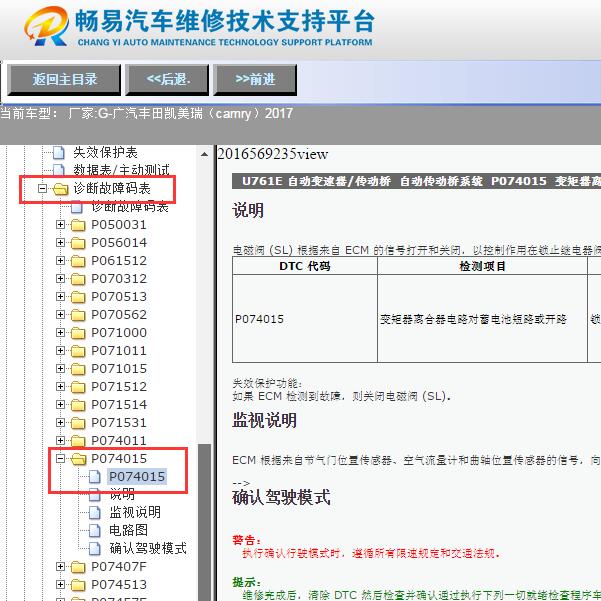Image resolution: width=601 pixels, height=601 pixels.
Task: Select the P07407F tree label
Action: tap(119, 567)
